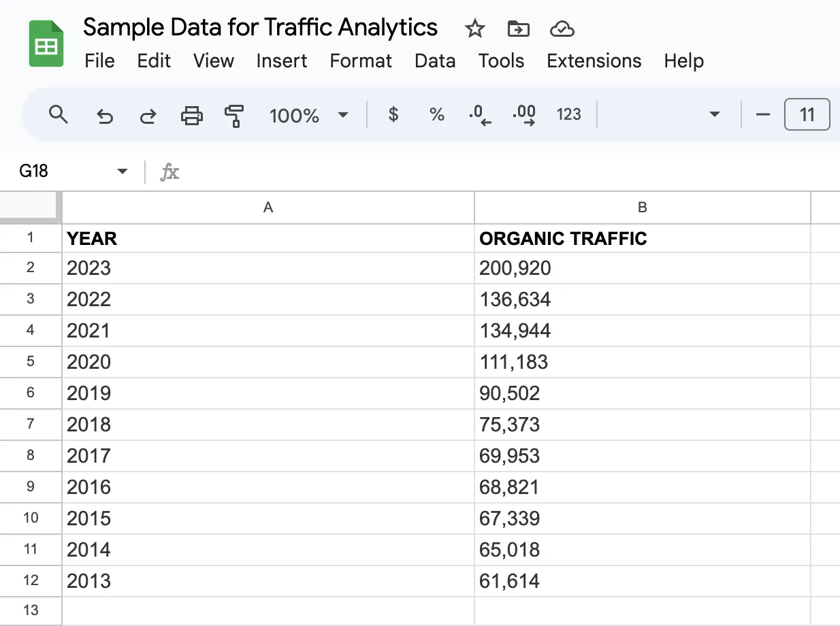Select row 1 header

coord(31,238)
